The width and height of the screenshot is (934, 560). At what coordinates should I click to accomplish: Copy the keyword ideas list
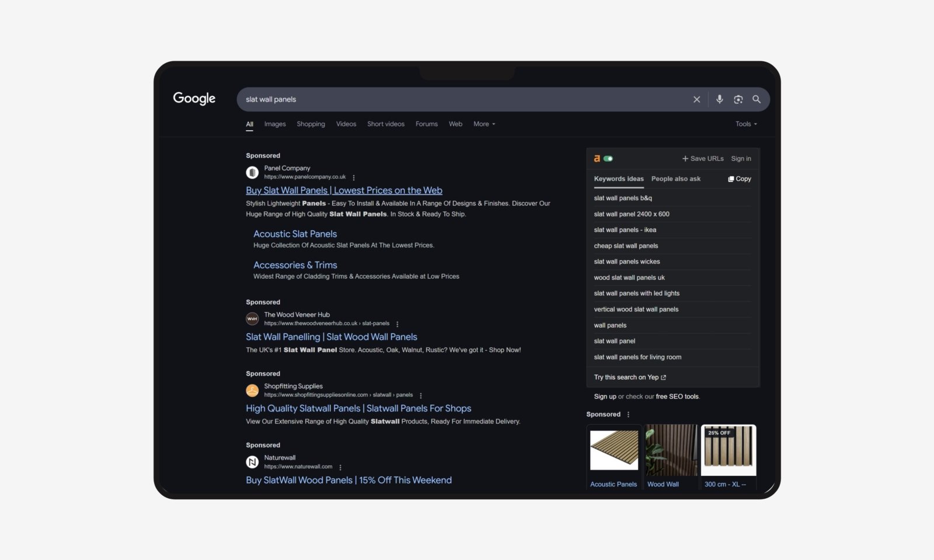point(740,179)
